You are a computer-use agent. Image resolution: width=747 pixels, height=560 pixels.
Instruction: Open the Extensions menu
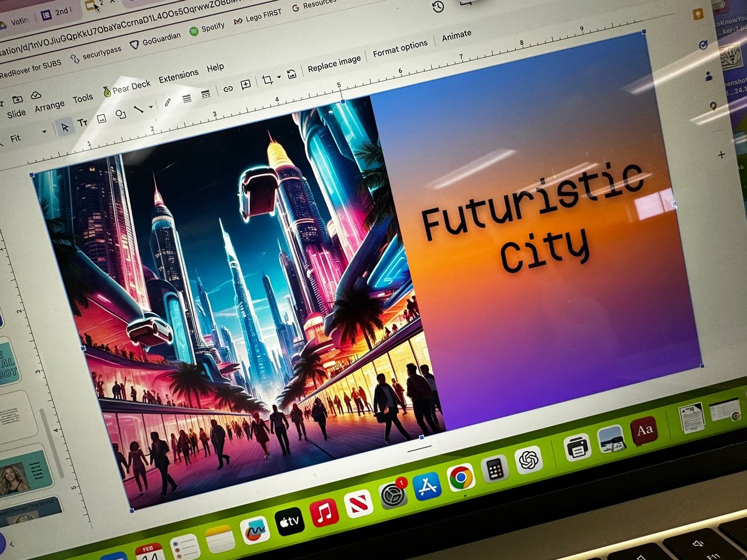pos(177,73)
